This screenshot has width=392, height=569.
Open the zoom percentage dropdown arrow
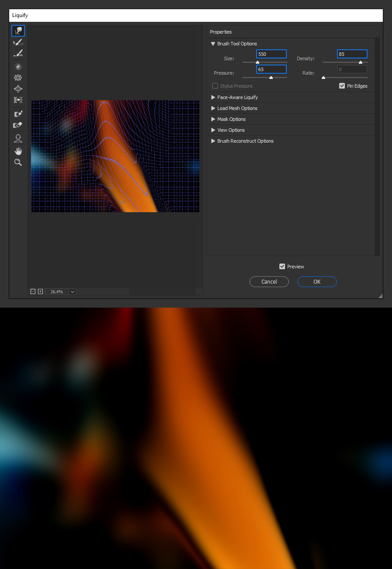[x=72, y=291]
